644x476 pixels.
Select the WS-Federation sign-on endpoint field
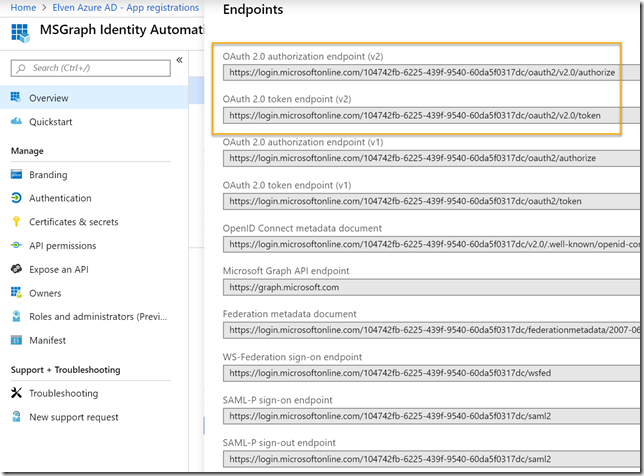431,373
